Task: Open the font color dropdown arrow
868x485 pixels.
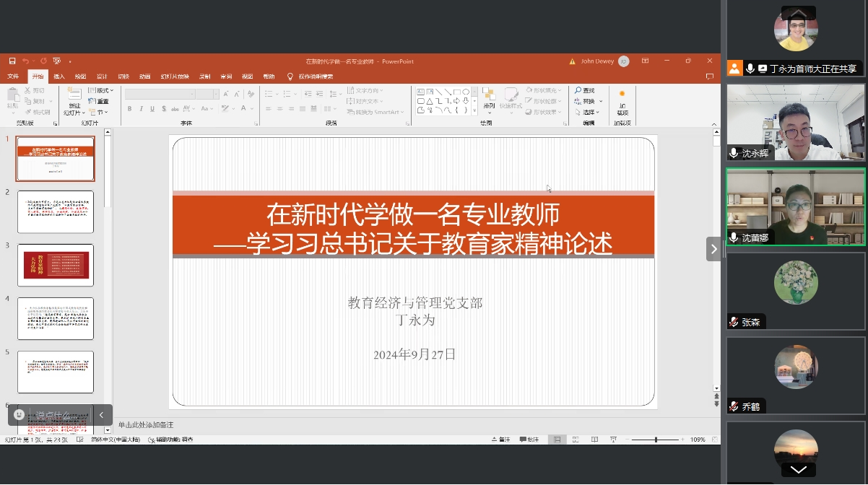Action: coord(253,109)
